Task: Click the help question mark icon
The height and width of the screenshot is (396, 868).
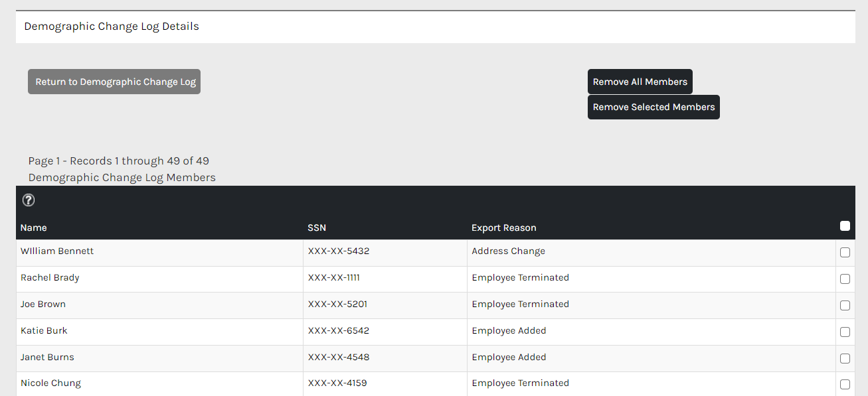Action: [29, 200]
